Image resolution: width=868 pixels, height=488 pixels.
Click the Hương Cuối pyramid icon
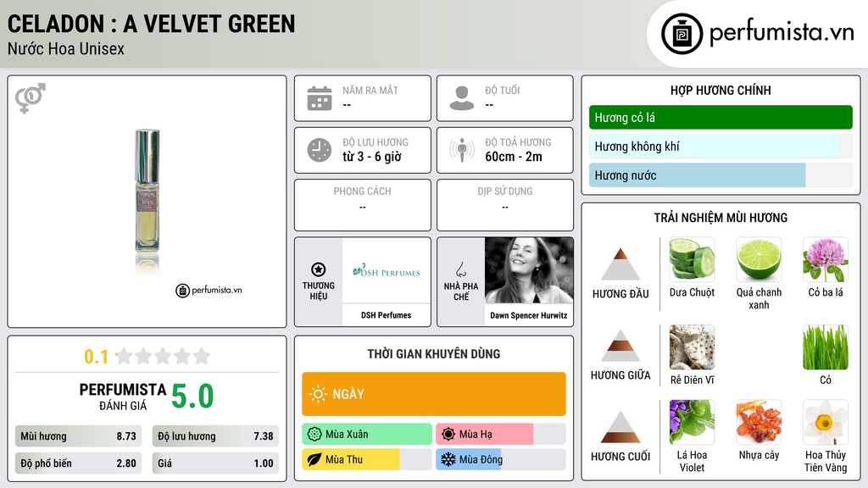(620, 427)
